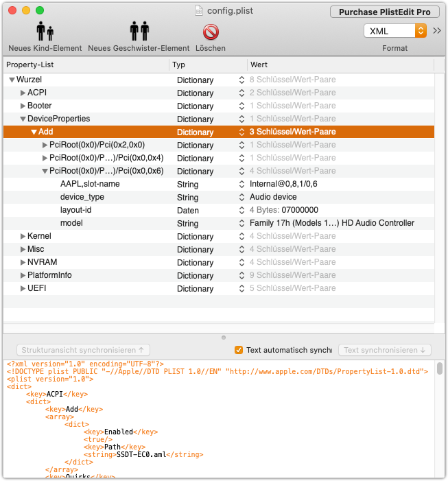This screenshot has width=448, height=481.
Task: Expand the ACPI node
Action: pyautogui.click(x=23, y=93)
